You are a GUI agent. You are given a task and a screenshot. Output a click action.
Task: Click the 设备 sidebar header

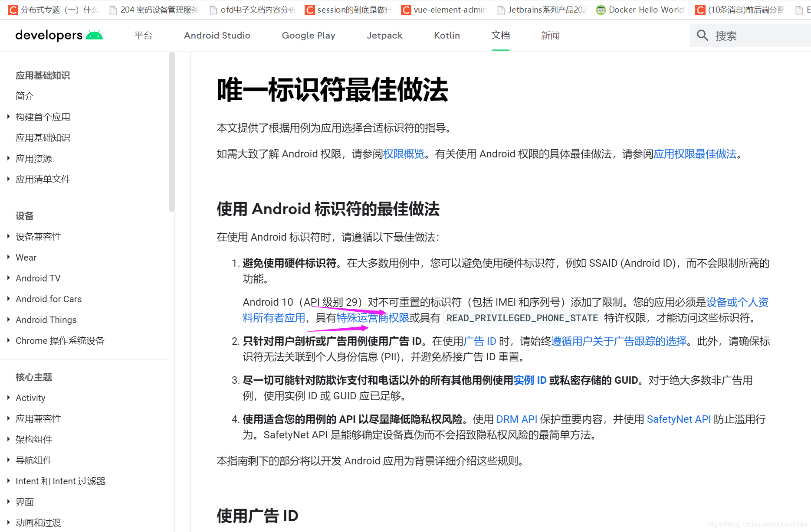(x=25, y=216)
